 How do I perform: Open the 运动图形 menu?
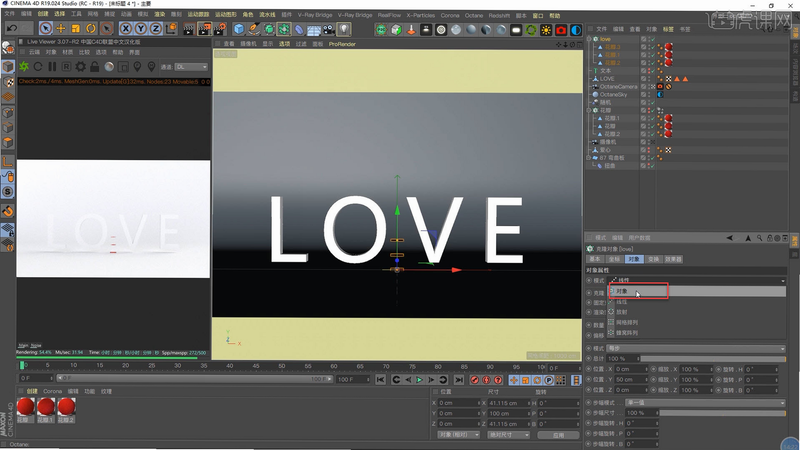tap(225, 14)
